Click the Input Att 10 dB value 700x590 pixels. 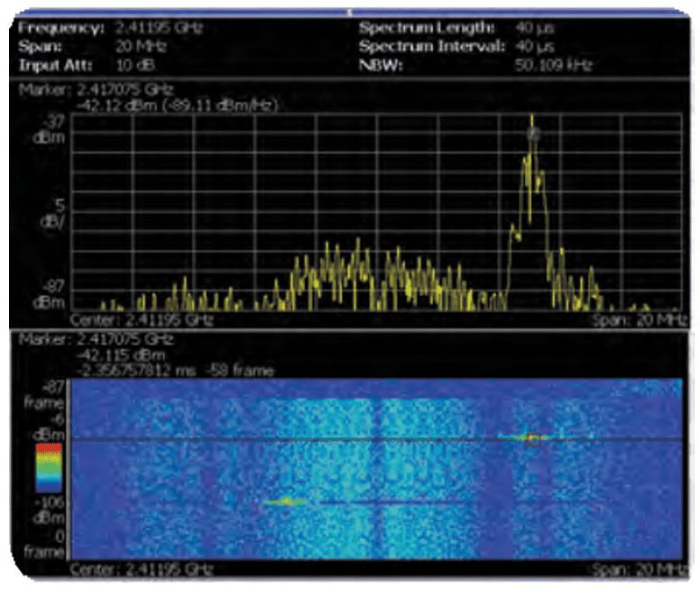pyautogui.click(x=132, y=65)
